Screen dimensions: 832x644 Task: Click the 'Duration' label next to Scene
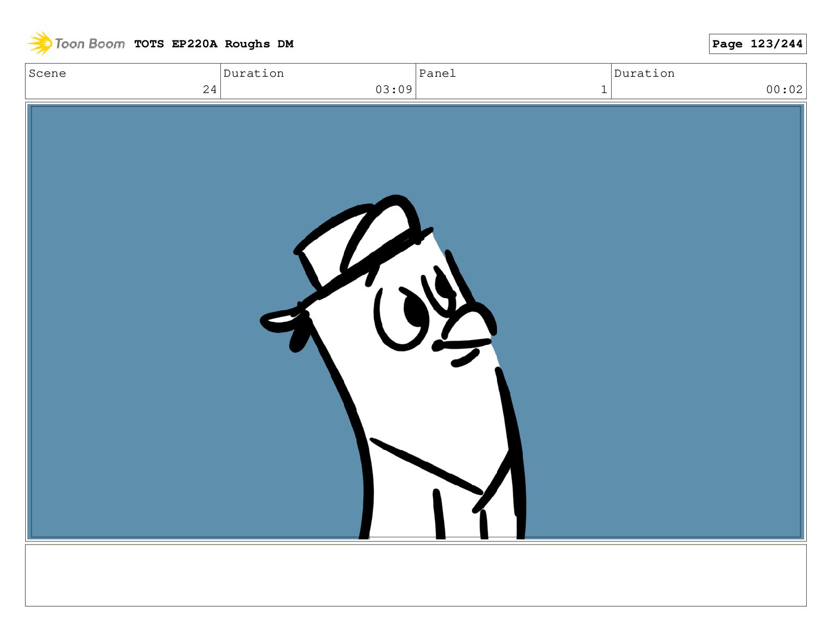point(253,74)
